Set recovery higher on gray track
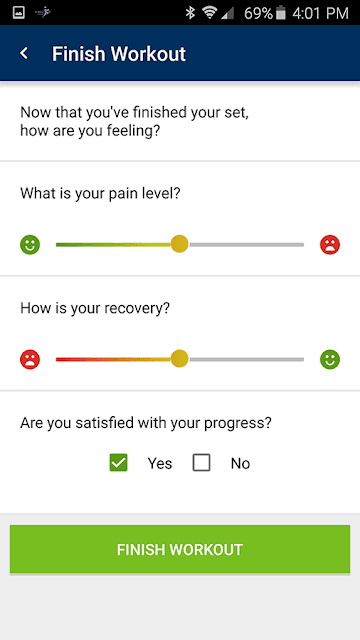 pyautogui.click(x=247, y=360)
